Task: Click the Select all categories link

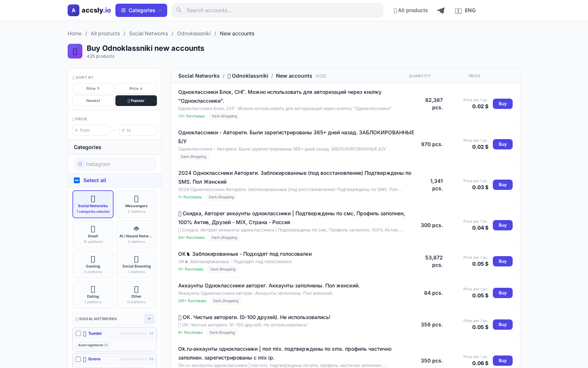Action: click(90, 180)
